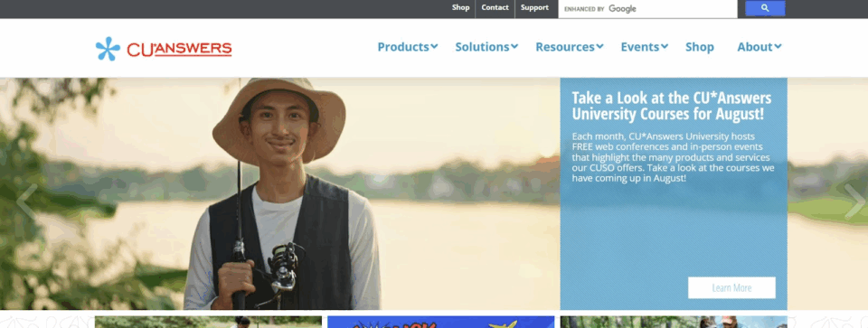Open the left green outdoor card thumbnail

208,322
